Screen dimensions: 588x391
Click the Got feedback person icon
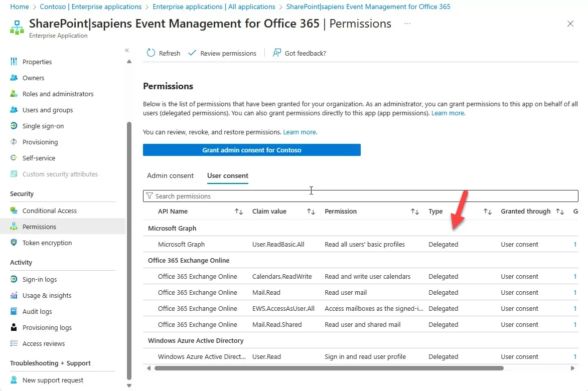point(277,53)
